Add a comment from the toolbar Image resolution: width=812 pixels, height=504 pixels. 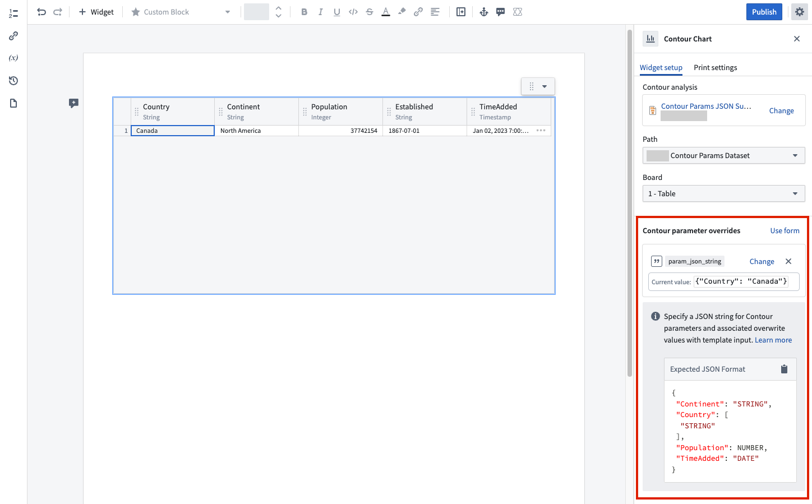(x=500, y=12)
